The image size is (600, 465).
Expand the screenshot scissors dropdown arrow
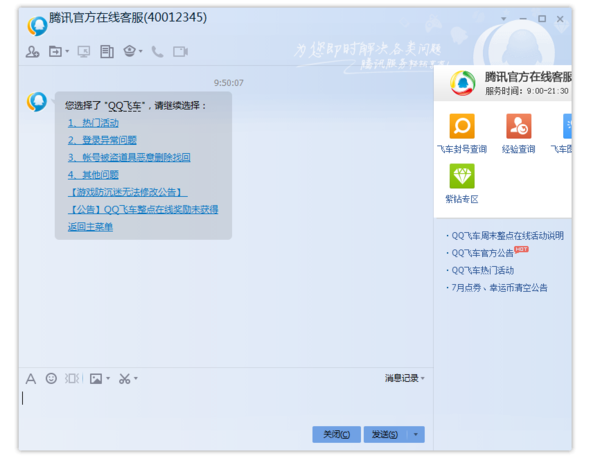click(x=136, y=379)
